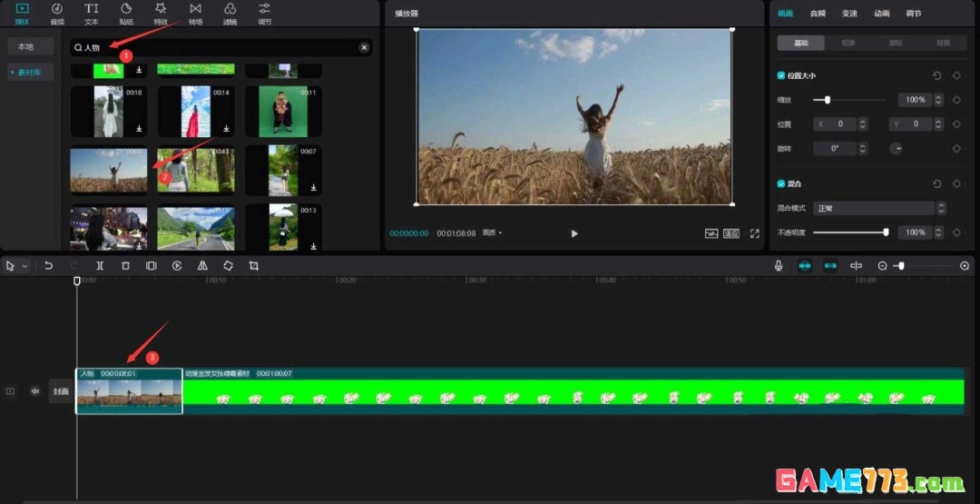Open the 画面 ratio dropdown below player
Image resolution: width=980 pixels, height=504 pixels.
(x=493, y=233)
